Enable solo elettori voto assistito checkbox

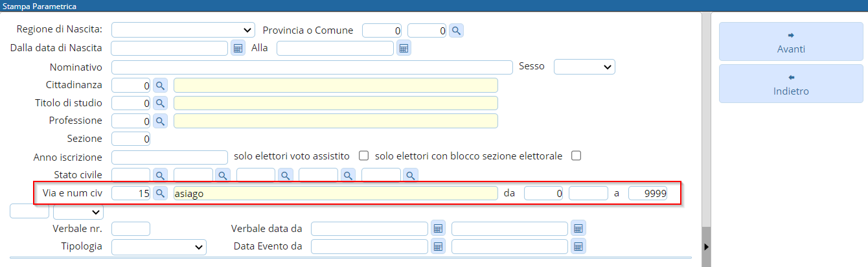pyautogui.click(x=363, y=156)
